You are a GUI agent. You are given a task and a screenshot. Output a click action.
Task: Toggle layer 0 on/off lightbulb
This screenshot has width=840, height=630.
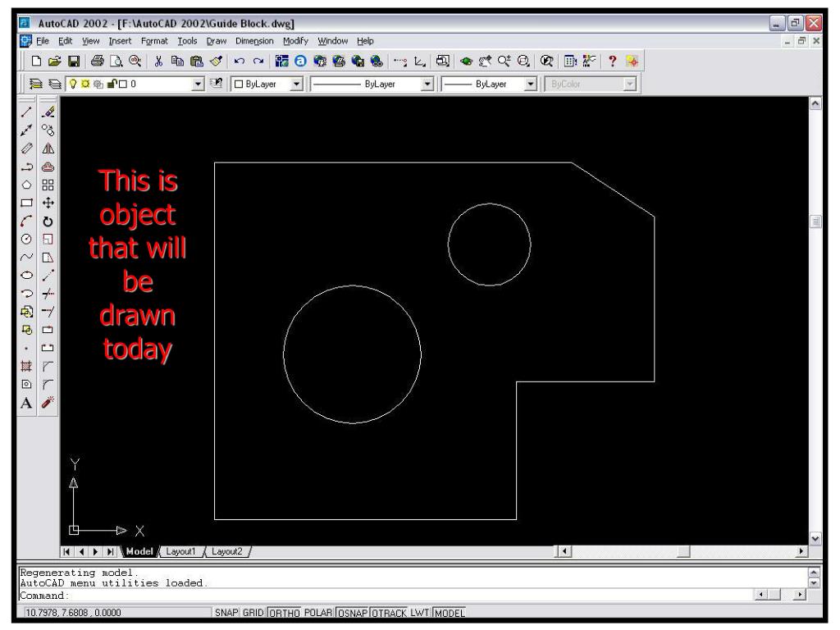(73, 84)
